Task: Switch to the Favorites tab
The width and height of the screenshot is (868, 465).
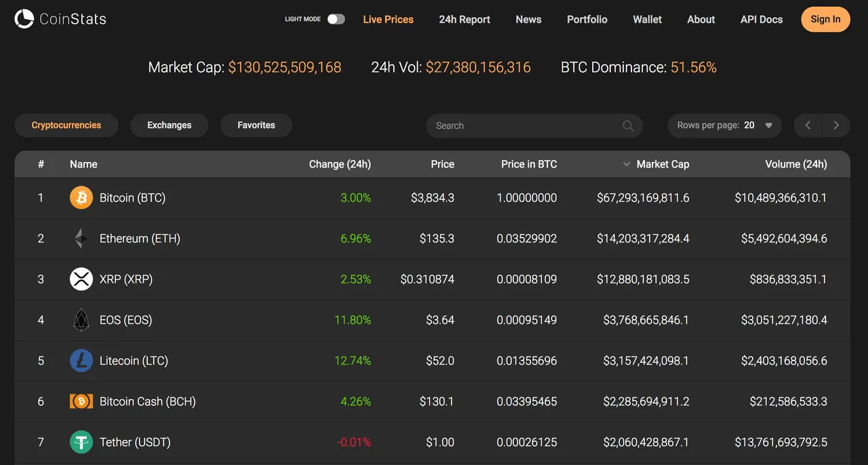Action: [256, 126]
